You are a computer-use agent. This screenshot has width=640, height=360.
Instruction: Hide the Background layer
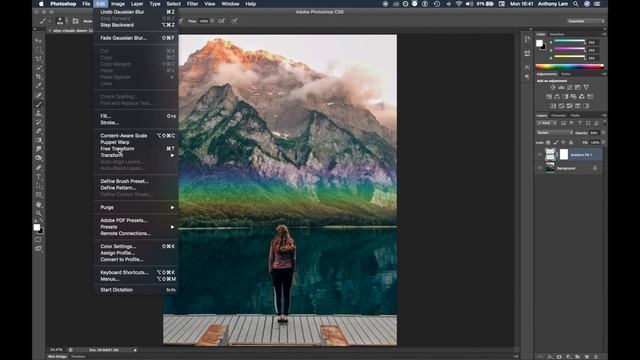[x=540, y=168]
